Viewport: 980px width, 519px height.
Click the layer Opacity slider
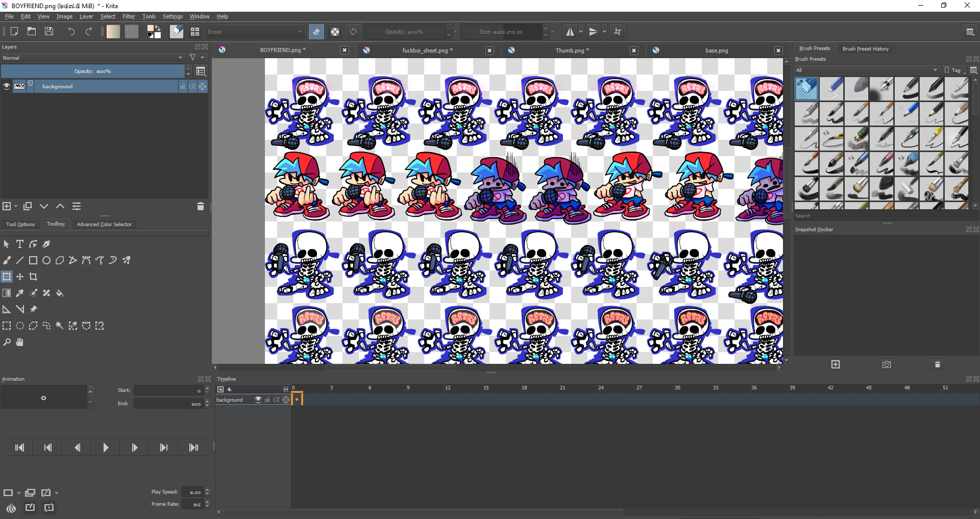coord(92,71)
